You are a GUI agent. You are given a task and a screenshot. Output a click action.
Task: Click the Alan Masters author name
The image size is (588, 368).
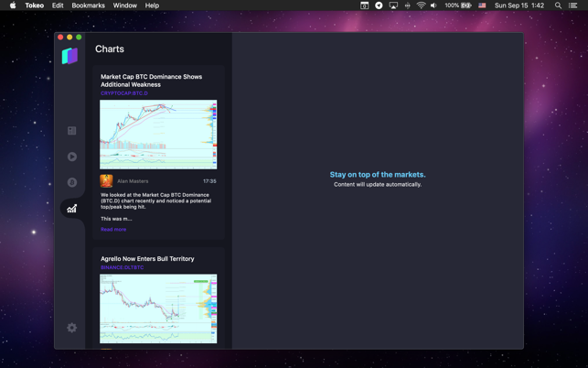coord(133,181)
